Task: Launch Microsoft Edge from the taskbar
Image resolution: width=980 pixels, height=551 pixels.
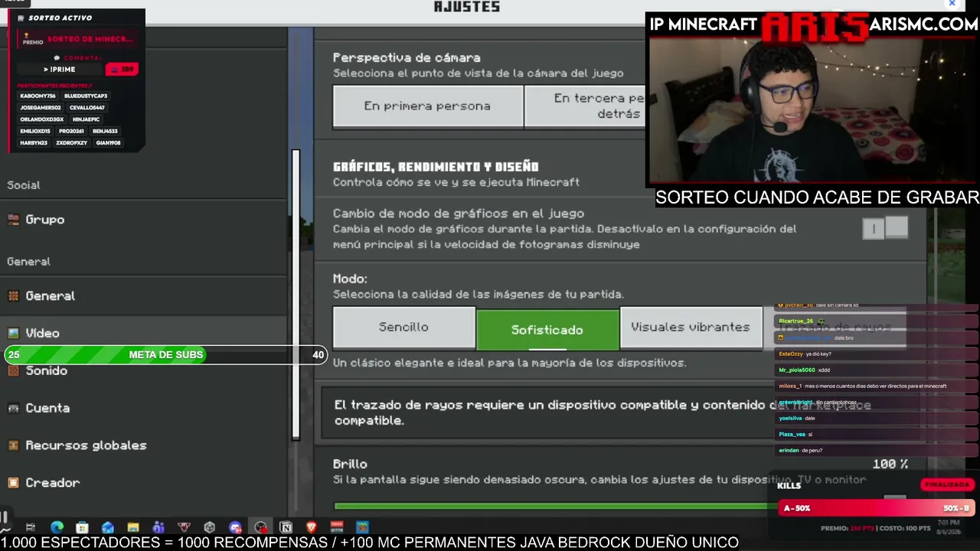Action: pyautogui.click(x=57, y=527)
